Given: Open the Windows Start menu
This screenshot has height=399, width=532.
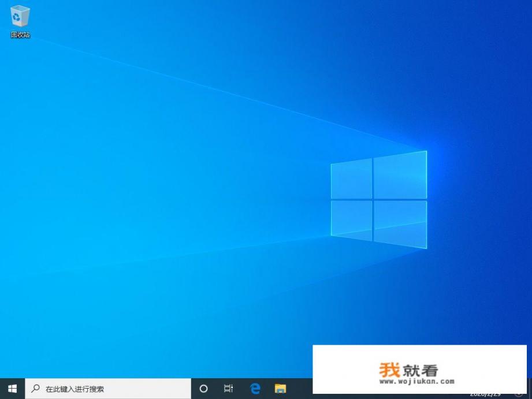Looking at the screenshot, I should [x=12, y=389].
